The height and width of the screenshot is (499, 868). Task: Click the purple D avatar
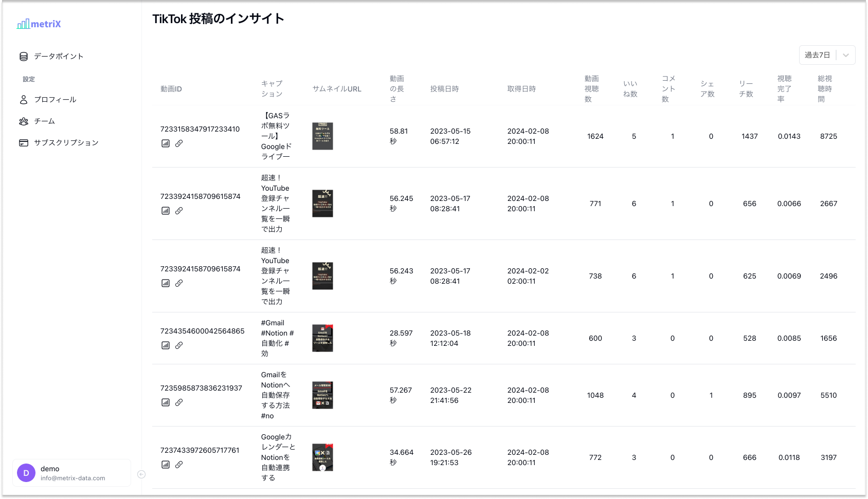(x=26, y=473)
